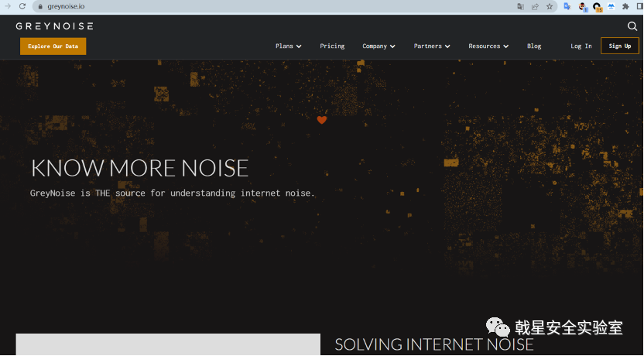The image size is (644, 356).
Task: Click the GreyNoise logo
Action: point(55,26)
